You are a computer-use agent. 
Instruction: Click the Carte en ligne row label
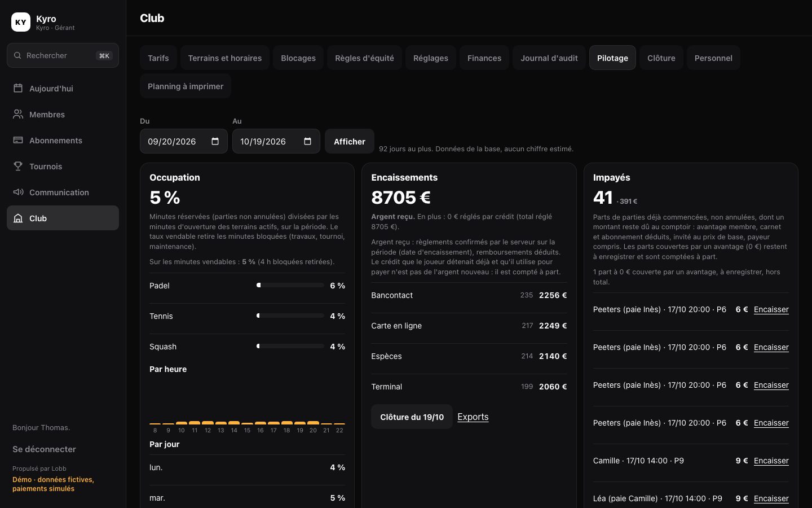click(x=396, y=326)
